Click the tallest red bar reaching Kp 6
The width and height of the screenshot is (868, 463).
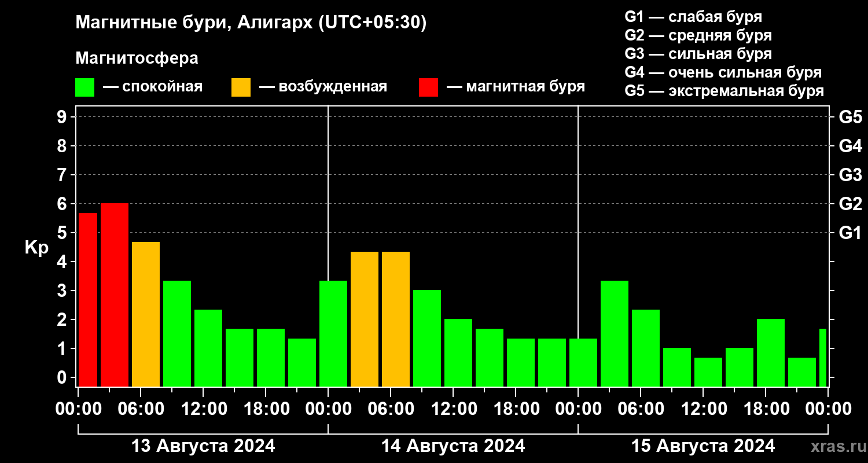pyautogui.click(x=115, y=295)
